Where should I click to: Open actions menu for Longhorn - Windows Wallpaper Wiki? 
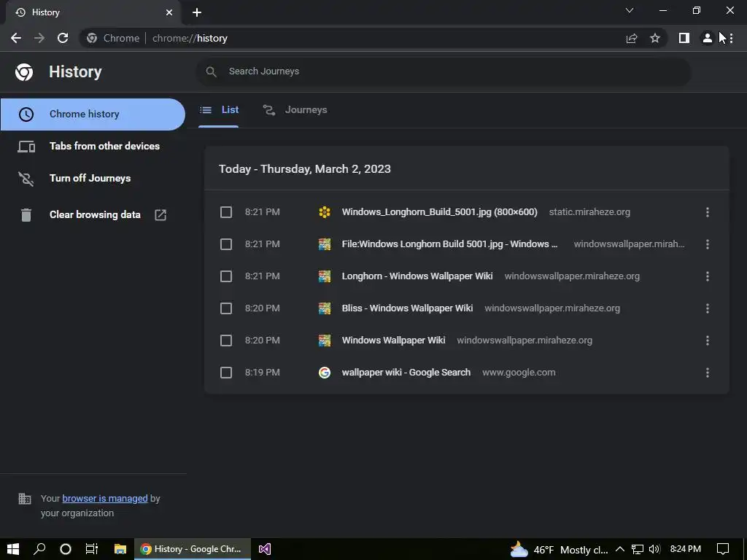coord(708,276)
